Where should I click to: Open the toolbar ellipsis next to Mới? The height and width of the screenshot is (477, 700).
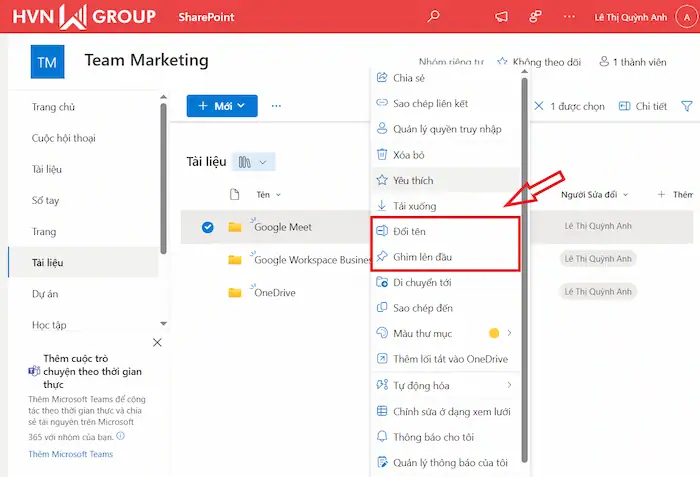pos(277,106)
